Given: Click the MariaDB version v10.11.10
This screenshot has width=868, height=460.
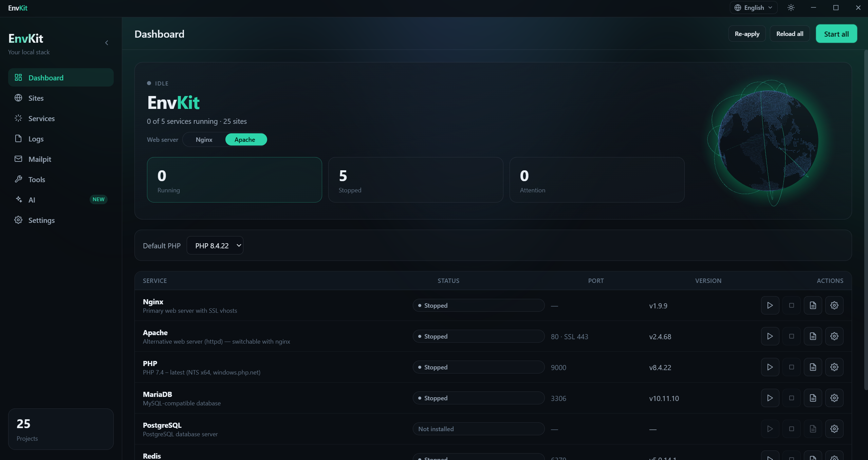Looking at the screenshot, I should coord(664,398).
